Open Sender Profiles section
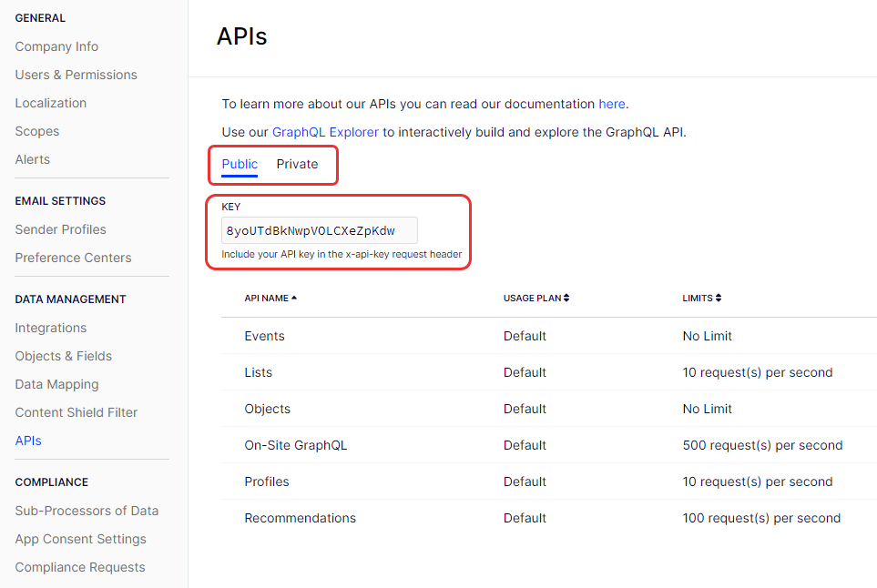This screenshot has width=877, height=588. tap(60, 229)
